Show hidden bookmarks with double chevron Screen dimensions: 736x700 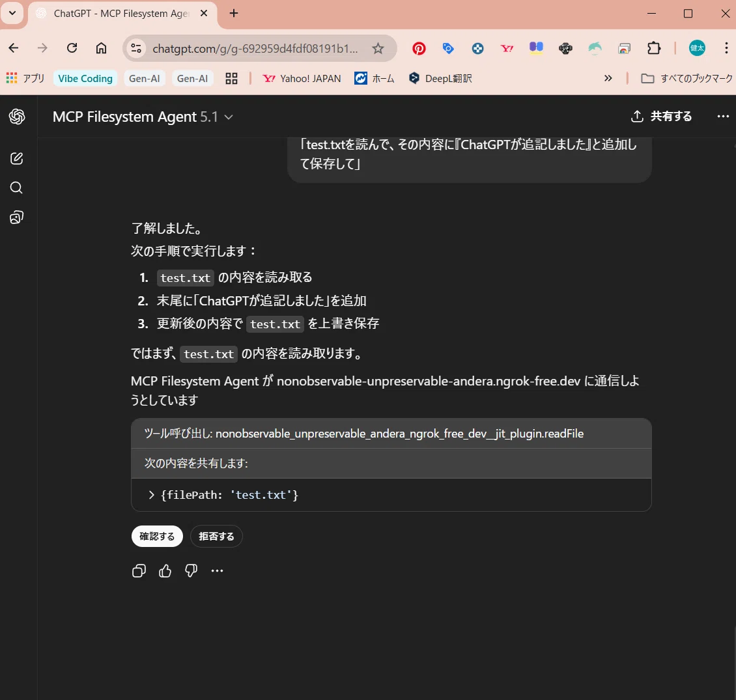[608, 78]
